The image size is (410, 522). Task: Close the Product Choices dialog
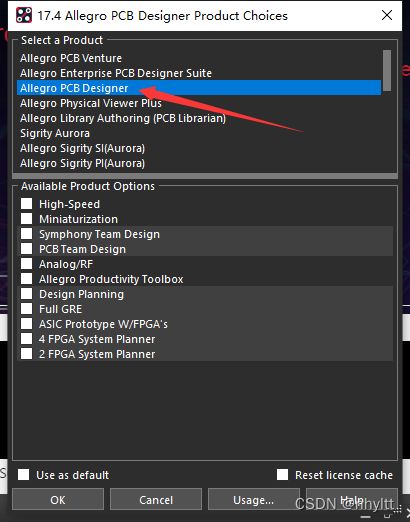pyautogui.click(x=387, y=15)
